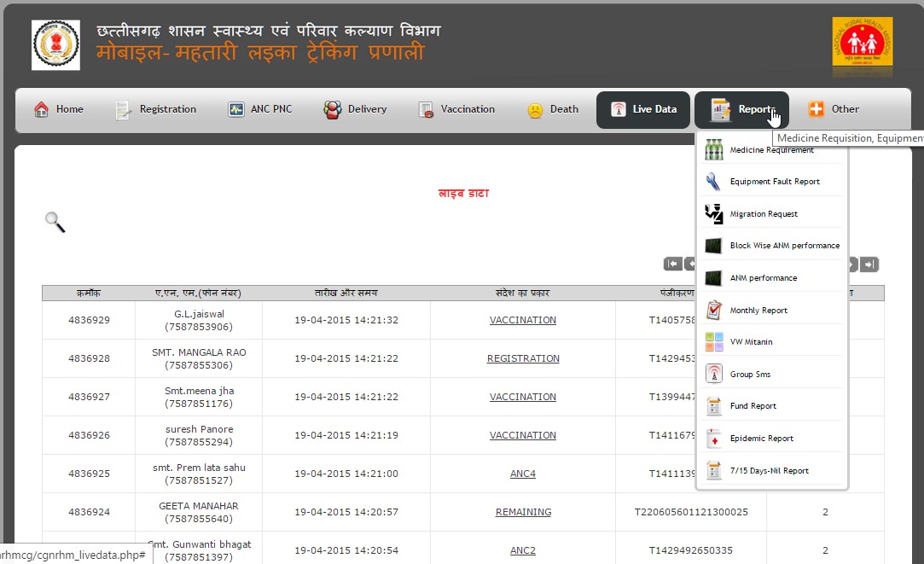The height and width of the screenshot is (564, 924).
Task: Open the Registration menu
Action: tap(156, 109)
